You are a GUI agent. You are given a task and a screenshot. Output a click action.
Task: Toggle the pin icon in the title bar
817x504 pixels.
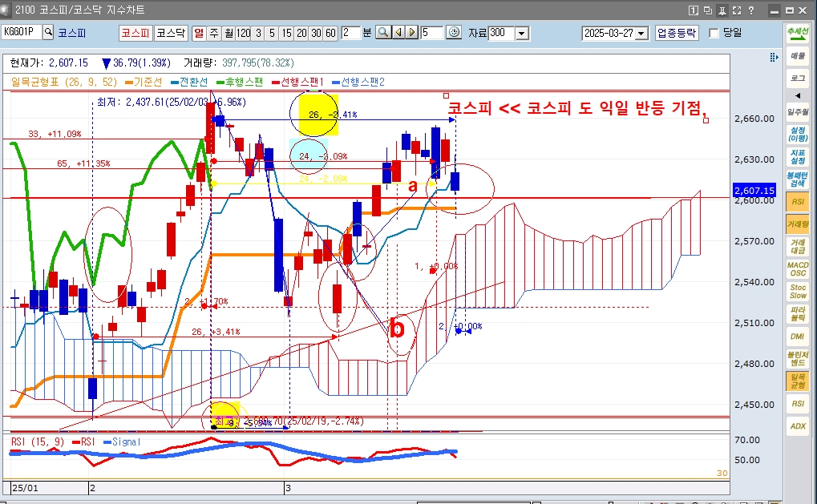pos(722,10)
